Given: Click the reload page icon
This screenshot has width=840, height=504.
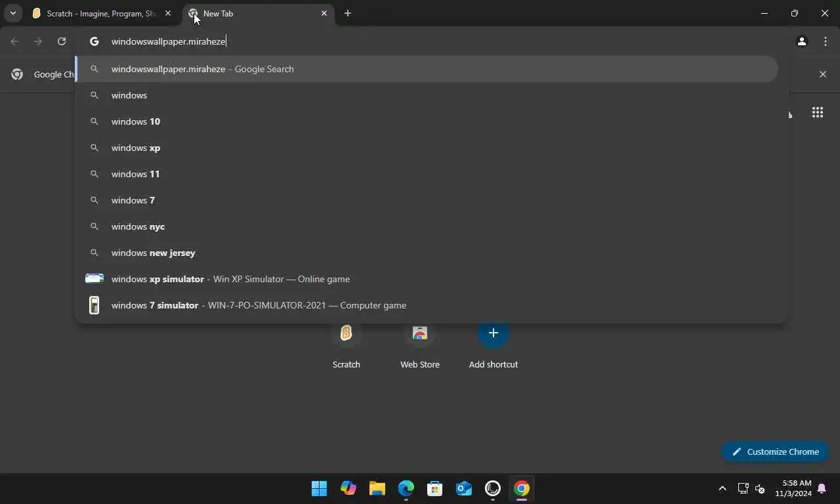Looking at the screenshot, I should coord(62,41).
